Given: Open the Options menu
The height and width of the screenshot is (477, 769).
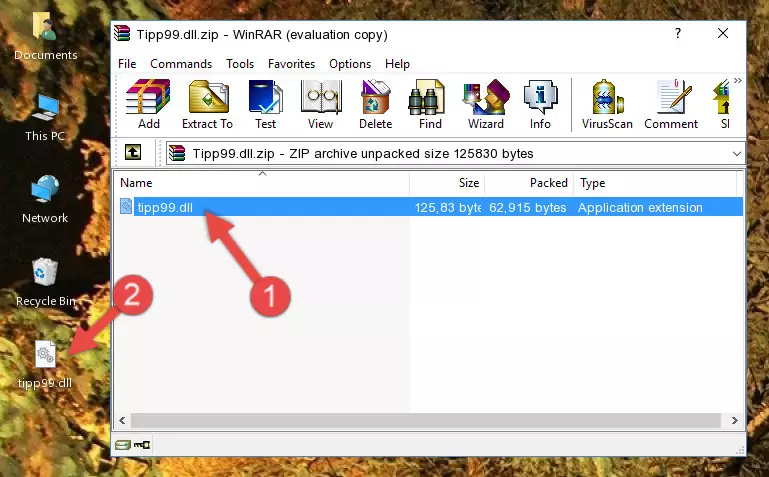Looking at the screenshot, I should pos(350,64).
